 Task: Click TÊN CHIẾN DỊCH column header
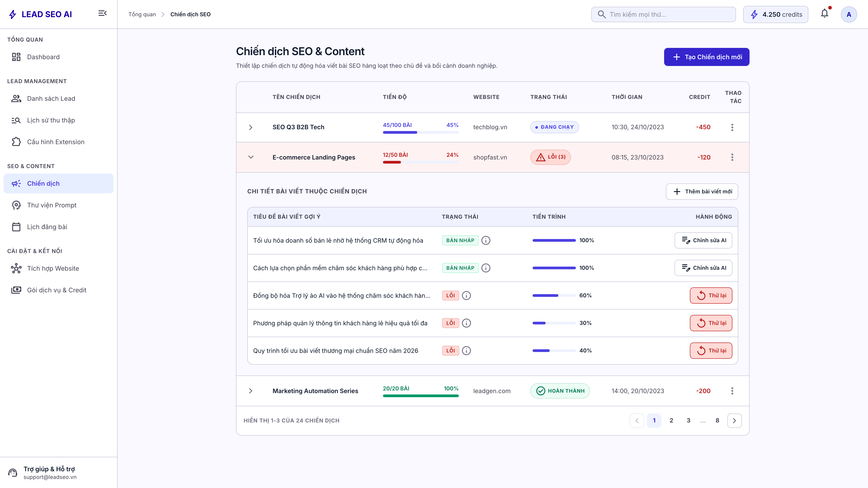point(296,97)
